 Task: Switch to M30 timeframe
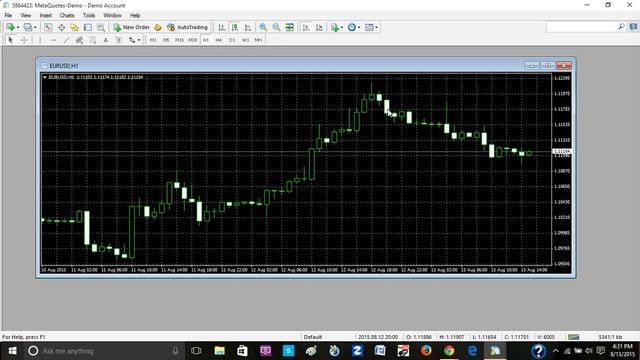point(192,40)
